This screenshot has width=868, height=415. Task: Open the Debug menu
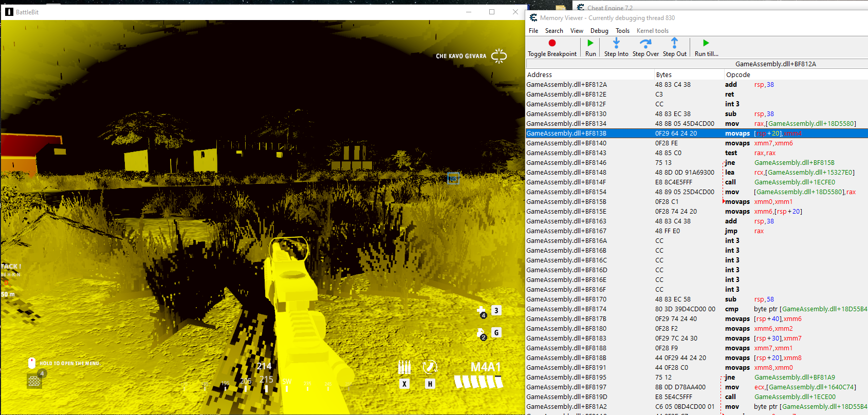(x=599, y=31)
